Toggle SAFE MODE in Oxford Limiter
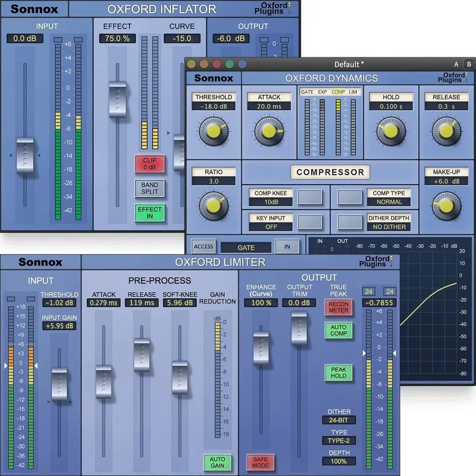Image resolution: width=476 pixels, height=476 pixels. click(261, 462)
